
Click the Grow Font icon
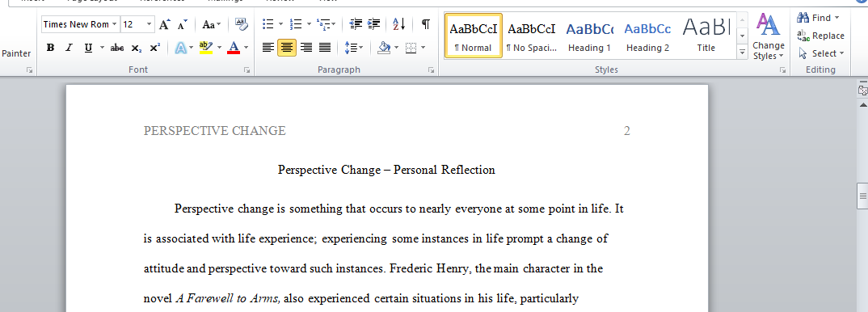point(164,24)
